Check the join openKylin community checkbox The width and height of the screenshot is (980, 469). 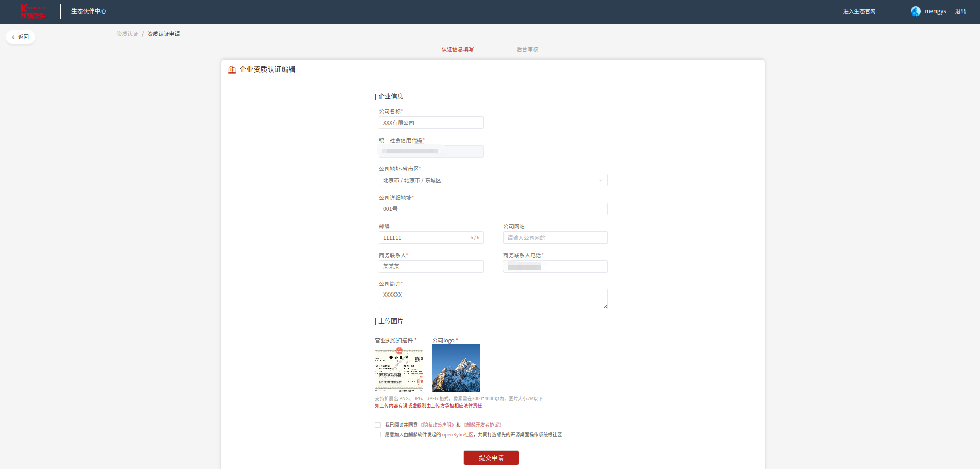[377, 435]
